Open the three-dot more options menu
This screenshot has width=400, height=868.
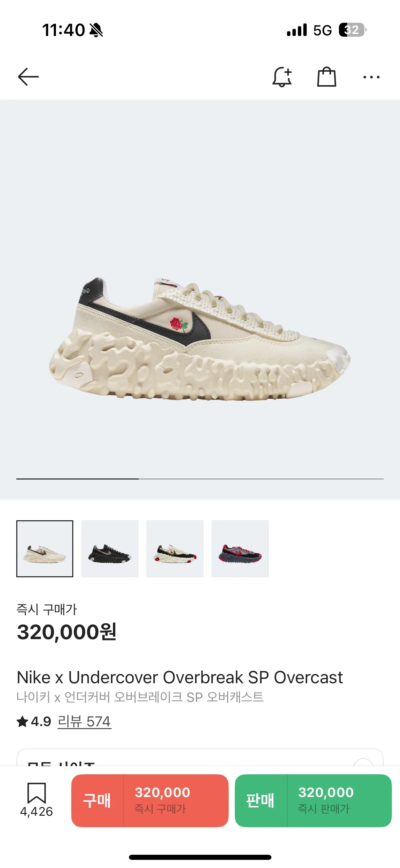(371, 77)
